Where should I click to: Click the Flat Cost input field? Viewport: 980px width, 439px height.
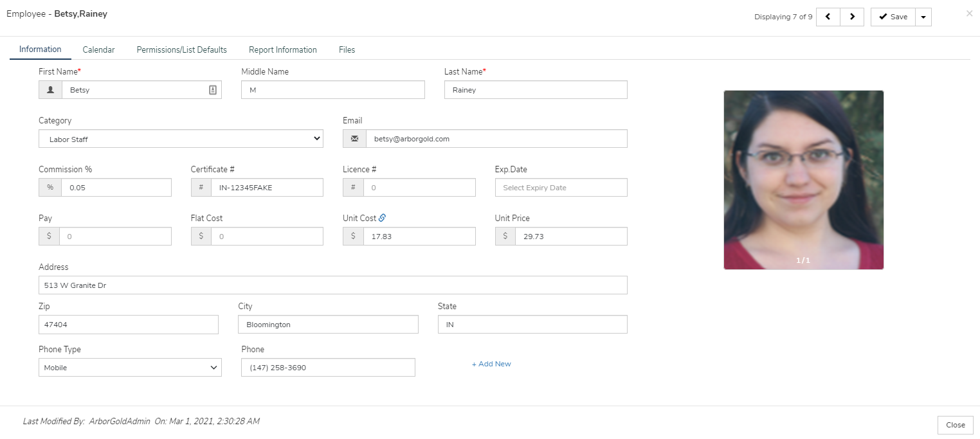268,237
